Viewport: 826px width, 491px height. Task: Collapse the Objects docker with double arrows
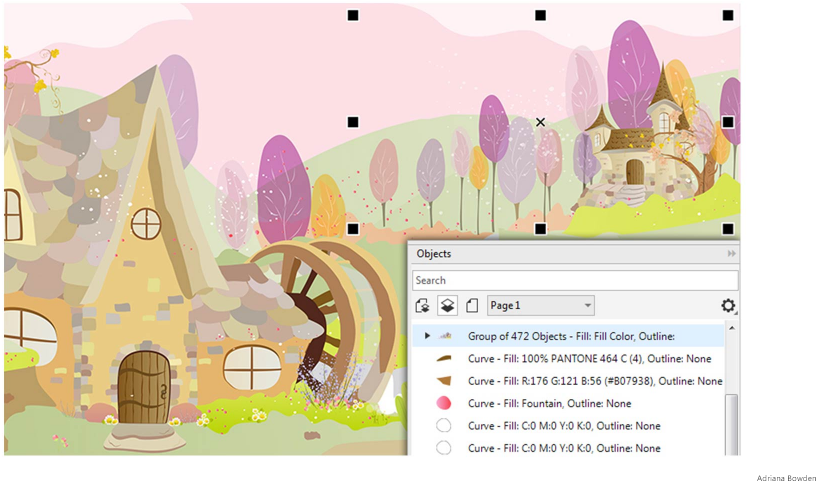(x=731, y=255)
